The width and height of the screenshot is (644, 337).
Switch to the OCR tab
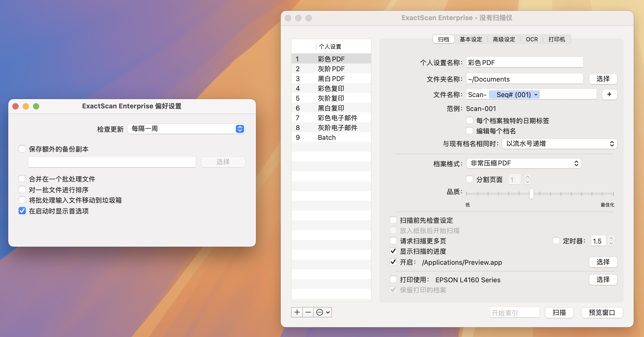pyautogui.click(x=532, y=39)
